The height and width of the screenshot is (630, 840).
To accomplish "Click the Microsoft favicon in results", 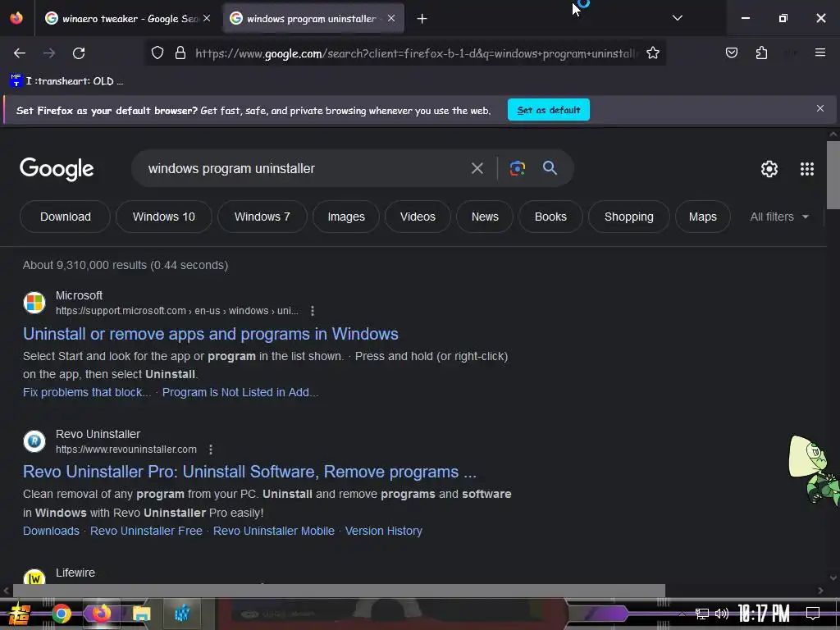I will point(34,303).
